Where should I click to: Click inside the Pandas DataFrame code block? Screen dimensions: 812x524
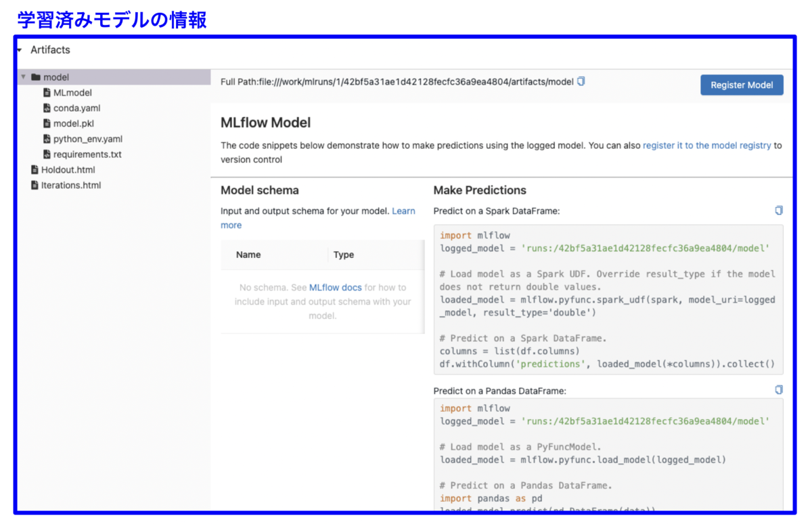click(608, 454)
